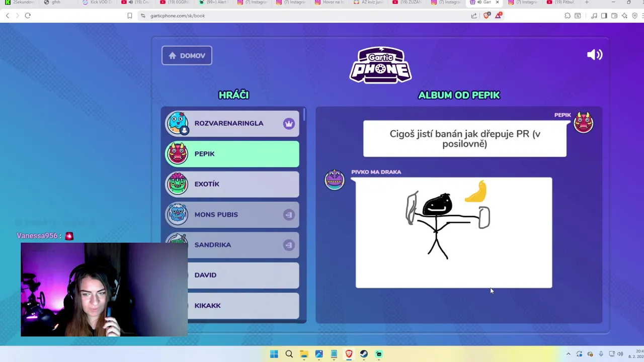Open File Explorer from the taskbar
Image resolution: width=644 pixels, height=362 pixels.
(x=304, y=354)
